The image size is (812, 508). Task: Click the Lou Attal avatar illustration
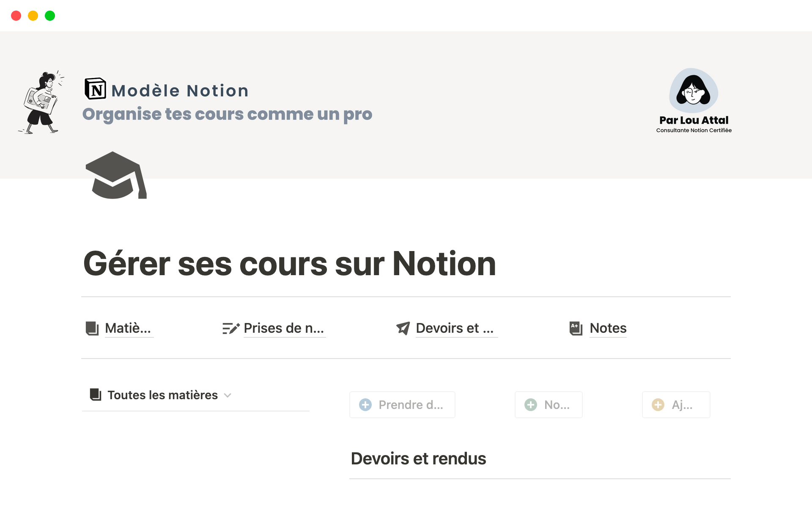tap(693, 91)
